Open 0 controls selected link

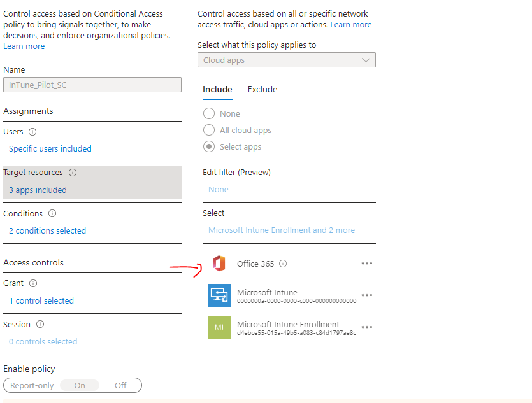[x=43, y=342]
